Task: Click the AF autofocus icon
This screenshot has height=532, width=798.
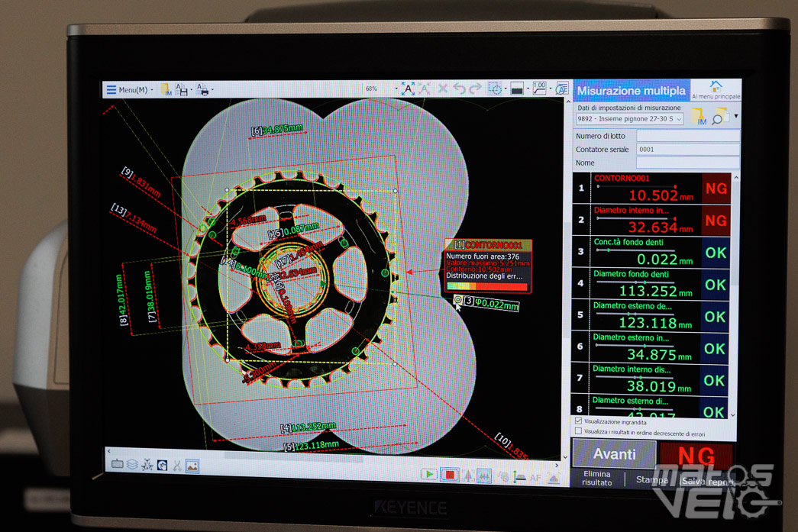Action: [535, 478]
